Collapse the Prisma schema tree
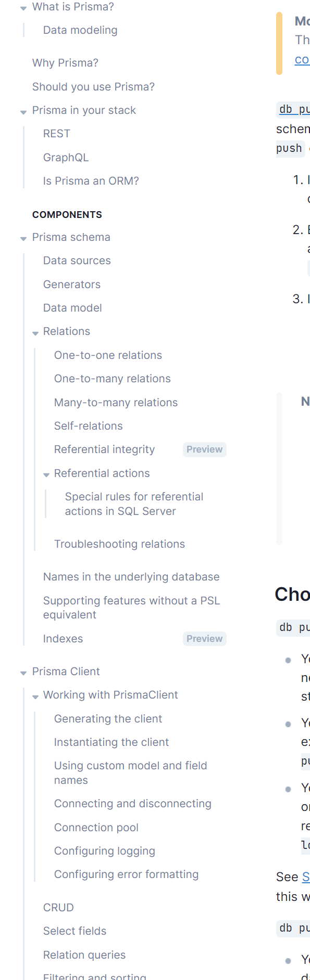The height and width of the screenshot is (980, 310). (23, 238)
